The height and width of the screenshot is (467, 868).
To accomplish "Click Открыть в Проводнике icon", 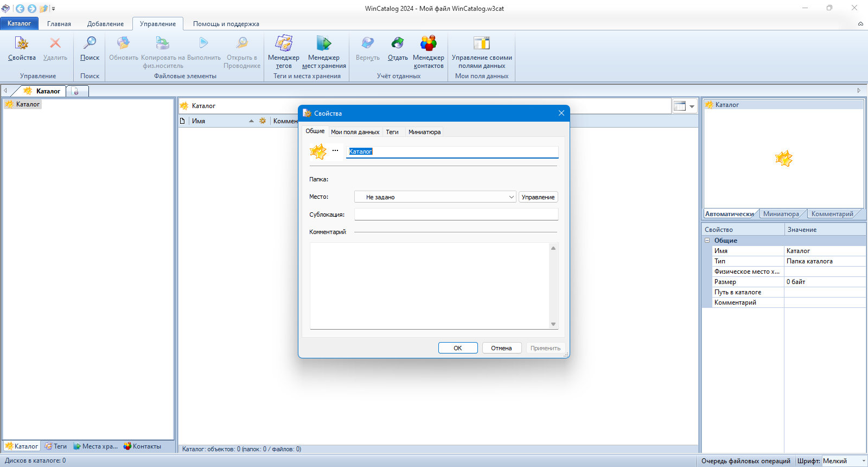I will click(242, 43).
